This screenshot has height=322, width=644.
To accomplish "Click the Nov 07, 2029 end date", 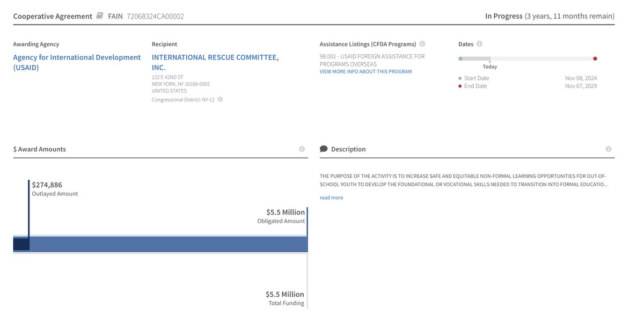I will pyautogui.click(x=581, y=86).
